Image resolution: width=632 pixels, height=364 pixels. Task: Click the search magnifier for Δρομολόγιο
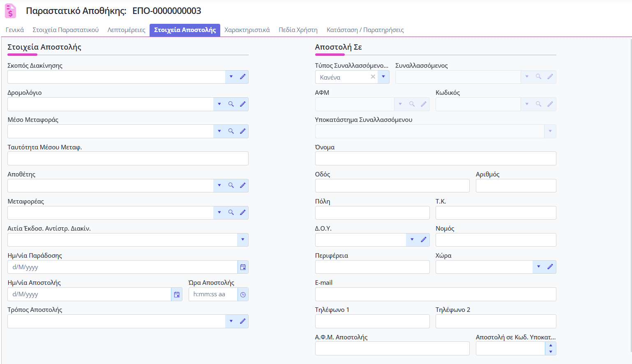click(x=231, y=104)
